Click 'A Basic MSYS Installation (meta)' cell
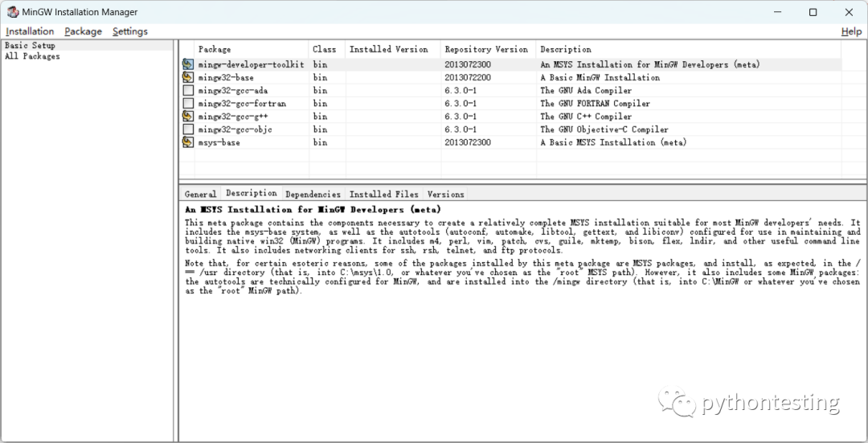Viewport: 868px width, 443px height. [x=613, y=142]
